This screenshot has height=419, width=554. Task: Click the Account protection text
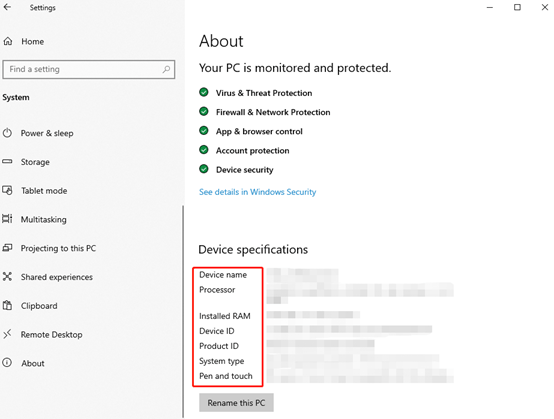pos(253,151)
